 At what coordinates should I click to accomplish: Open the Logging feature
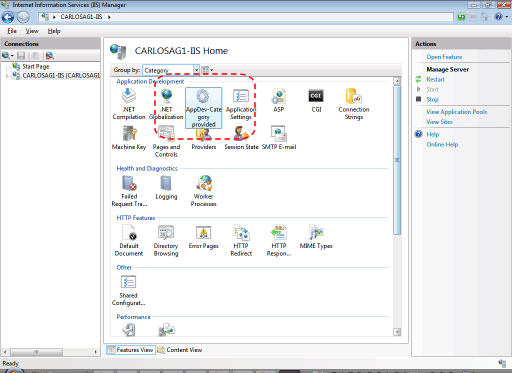coord(166,187)
